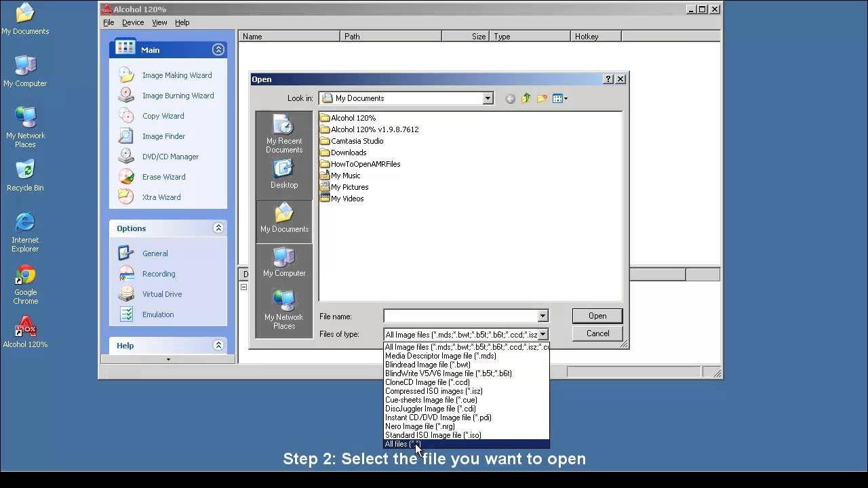Open the Xtra Wizard icon
This screenshot has width=868, height=488.
[x=126, y=197]
